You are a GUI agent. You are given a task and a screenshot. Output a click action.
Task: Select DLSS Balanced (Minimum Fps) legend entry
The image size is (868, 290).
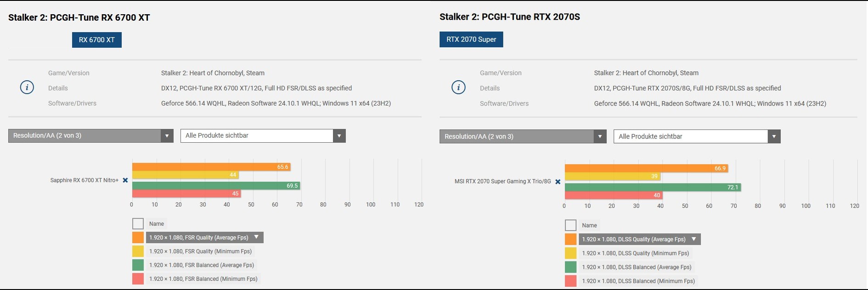pyautogui.click(x=638, y=281)
